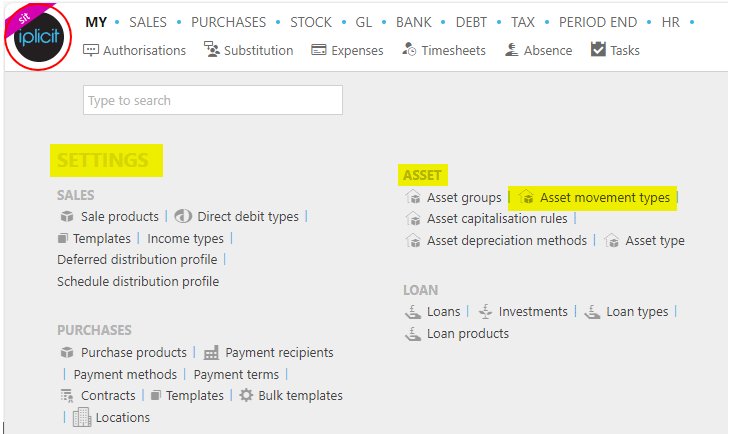Click the Locations building icon
The image size is (731, 434).
click(x=82, y=417)
